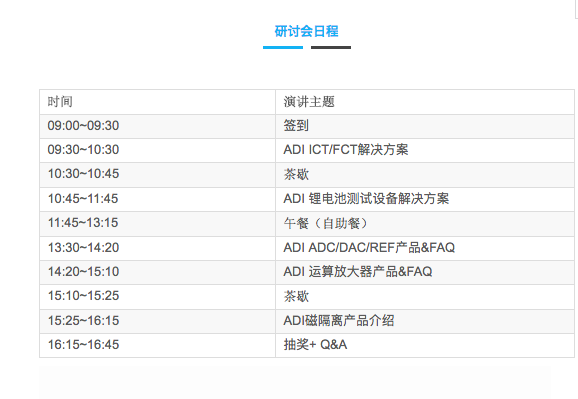Select the 09:00~09:30 time cell

(x=157, y=126)
